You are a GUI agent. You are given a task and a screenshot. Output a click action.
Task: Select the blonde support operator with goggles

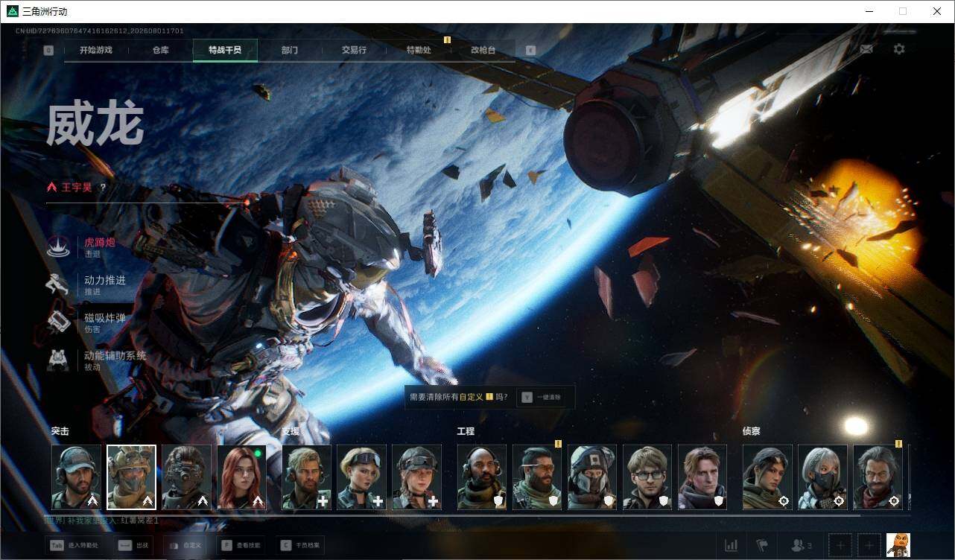pos(362,477)
